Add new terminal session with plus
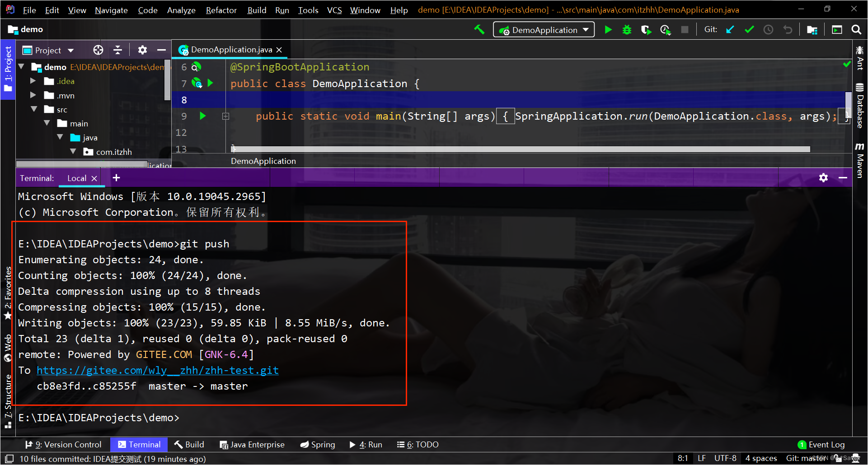The height and width of the screenshot is (465, 868). point(116,178)
